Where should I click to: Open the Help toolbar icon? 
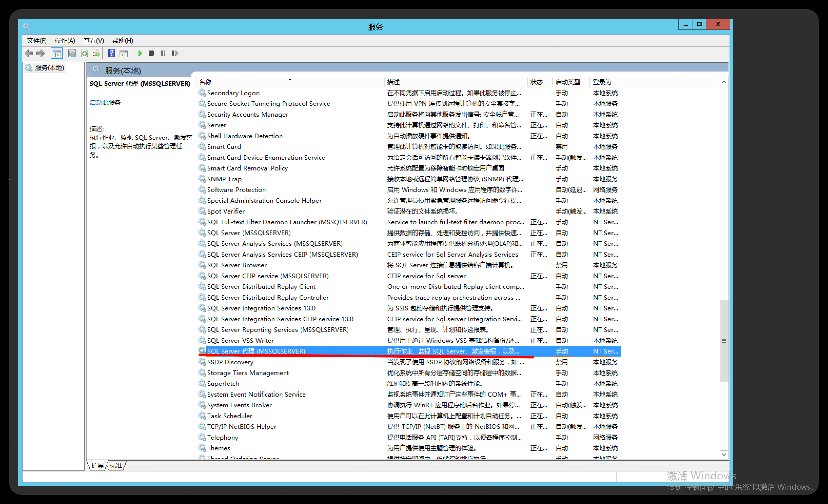tap(112, 53)
